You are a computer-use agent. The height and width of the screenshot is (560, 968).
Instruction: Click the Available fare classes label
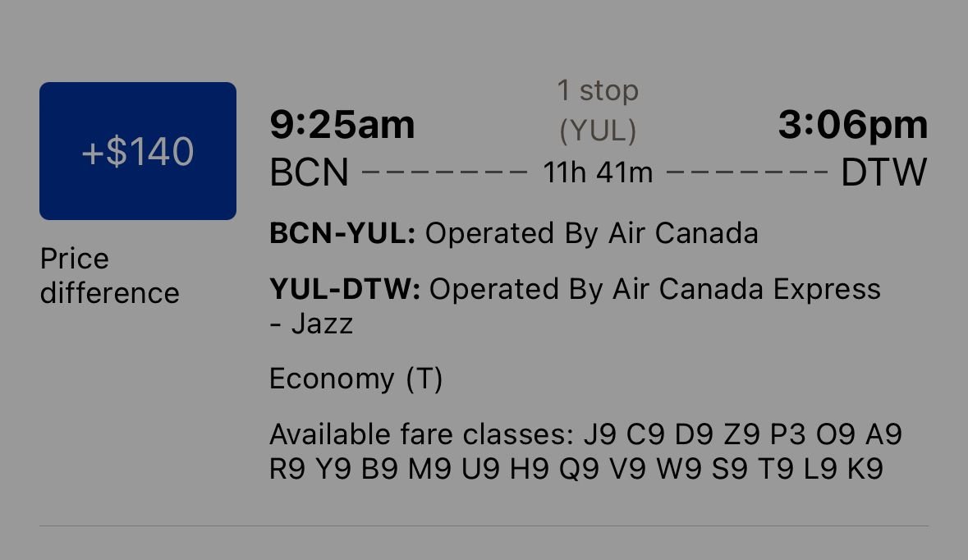click(x=421, y=434)
